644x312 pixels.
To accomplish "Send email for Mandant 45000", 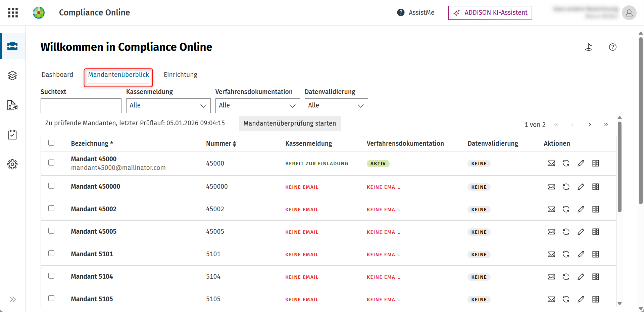I will [551, 163].
